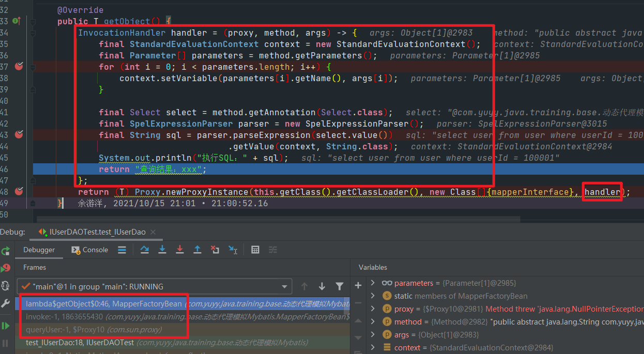
Task: Open the thread selector "main"@1 dropdown
Action: pyautogui.click(x=155, y=286)
